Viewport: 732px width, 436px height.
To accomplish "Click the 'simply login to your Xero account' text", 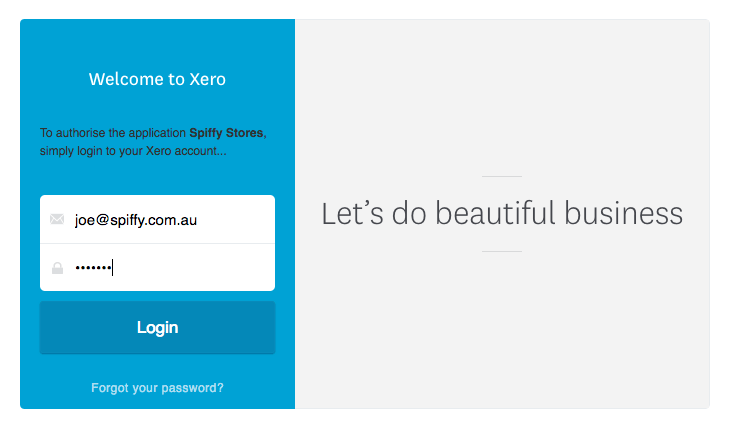I will click(133, 151).
